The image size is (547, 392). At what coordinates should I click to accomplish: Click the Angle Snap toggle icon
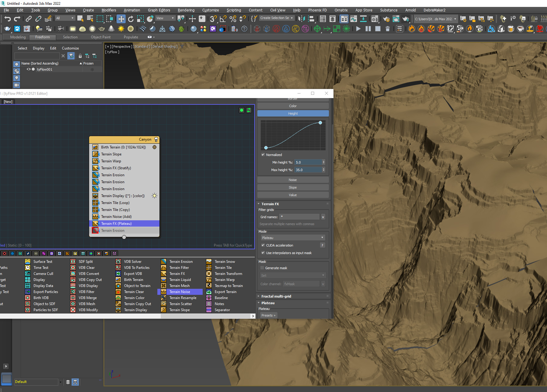tap(223, 19)
